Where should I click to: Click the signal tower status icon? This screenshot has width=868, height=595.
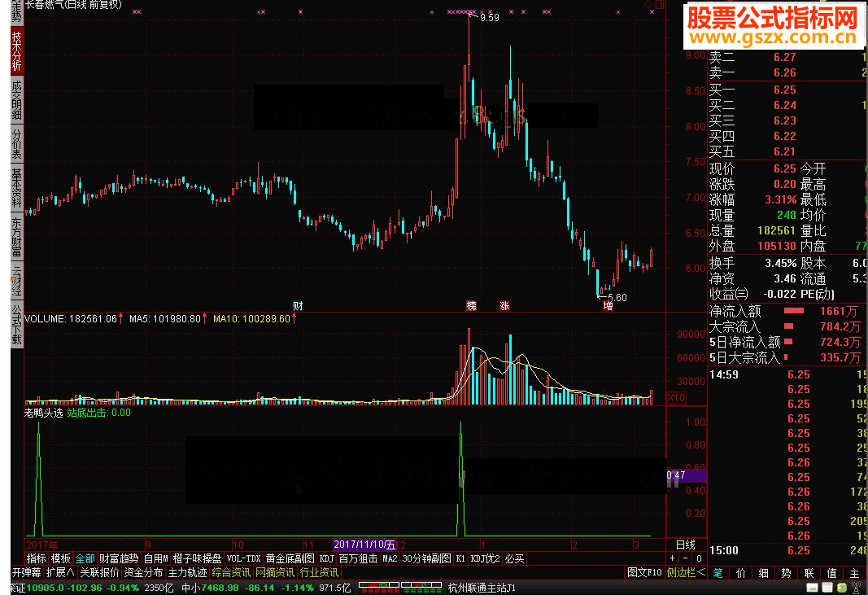(x=857, y=588)
